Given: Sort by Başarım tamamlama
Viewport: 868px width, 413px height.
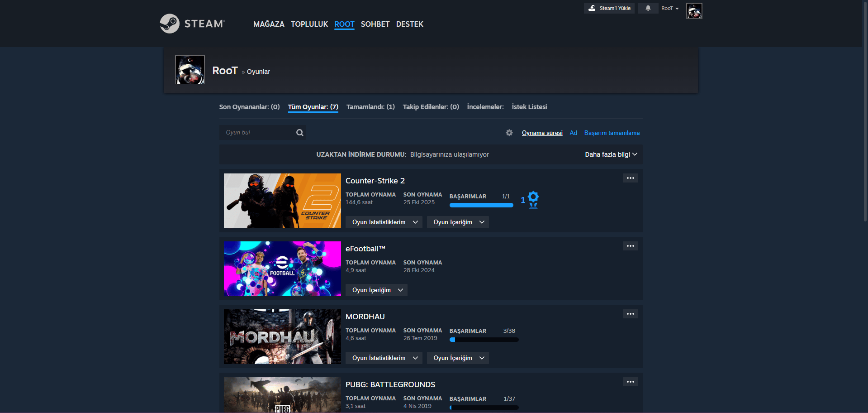Looking at the screenshot, I should click(x=612, y=133).
